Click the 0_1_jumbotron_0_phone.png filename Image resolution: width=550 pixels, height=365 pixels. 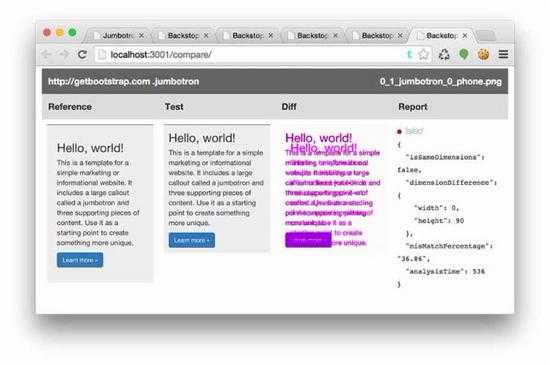point(441,81)
